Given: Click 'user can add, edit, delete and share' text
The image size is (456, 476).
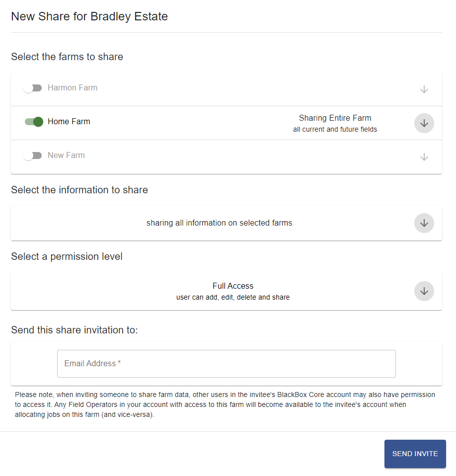Looking at the screenshot, I should (232, 297).
